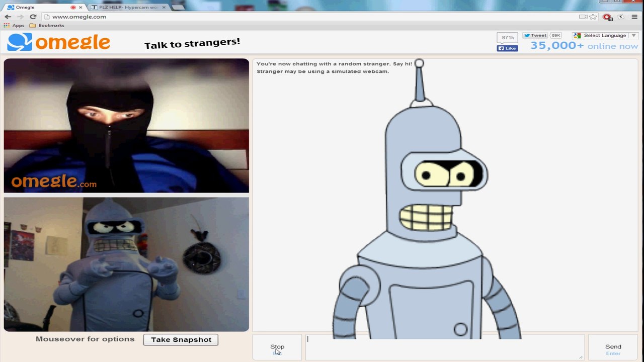Click the T extension icon in toolbar

[x=621, y=17]
